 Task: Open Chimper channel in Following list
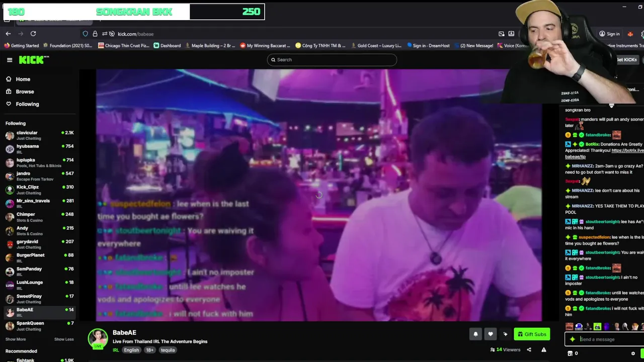(39, 217)
